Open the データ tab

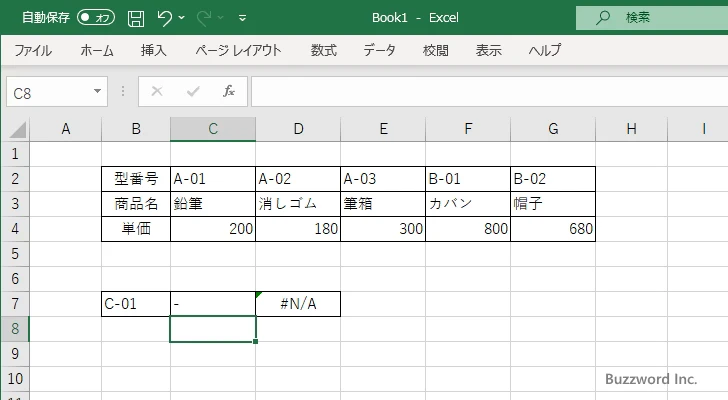coord(379,50)
